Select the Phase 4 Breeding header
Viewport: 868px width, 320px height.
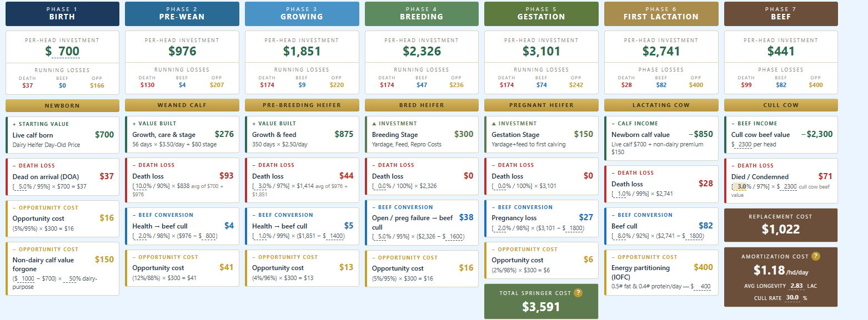pyautogui.click(x=422, y=14)
